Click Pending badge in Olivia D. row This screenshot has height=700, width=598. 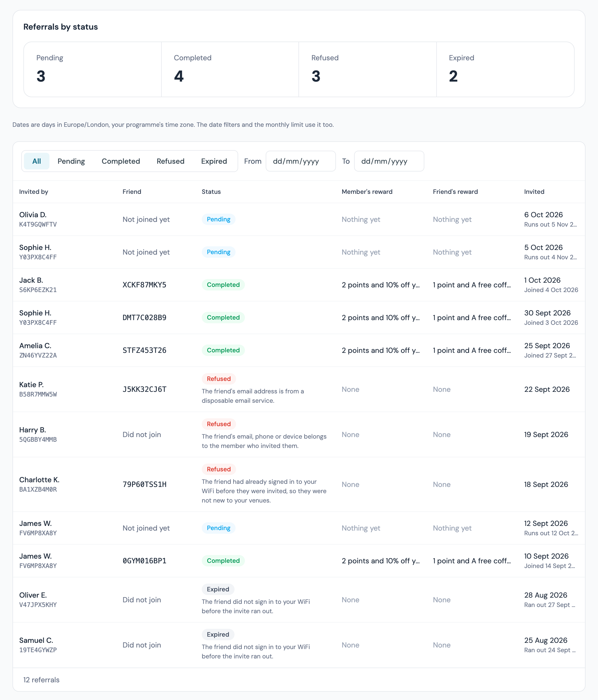tap(218, 219)
